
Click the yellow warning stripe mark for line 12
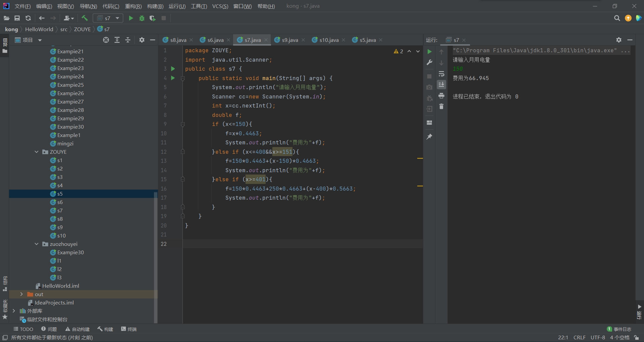pyautogui.click(x=420, y=158)
